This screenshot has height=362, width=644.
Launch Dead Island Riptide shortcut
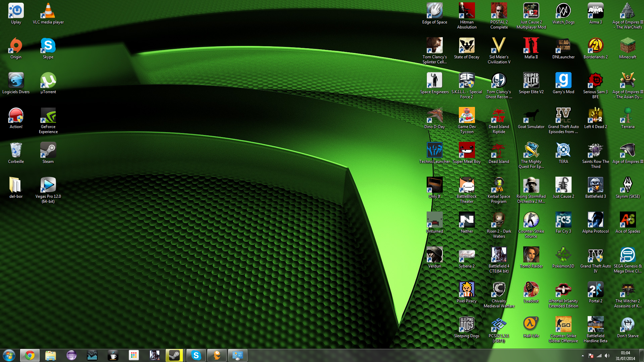click(x=499, y=121)
